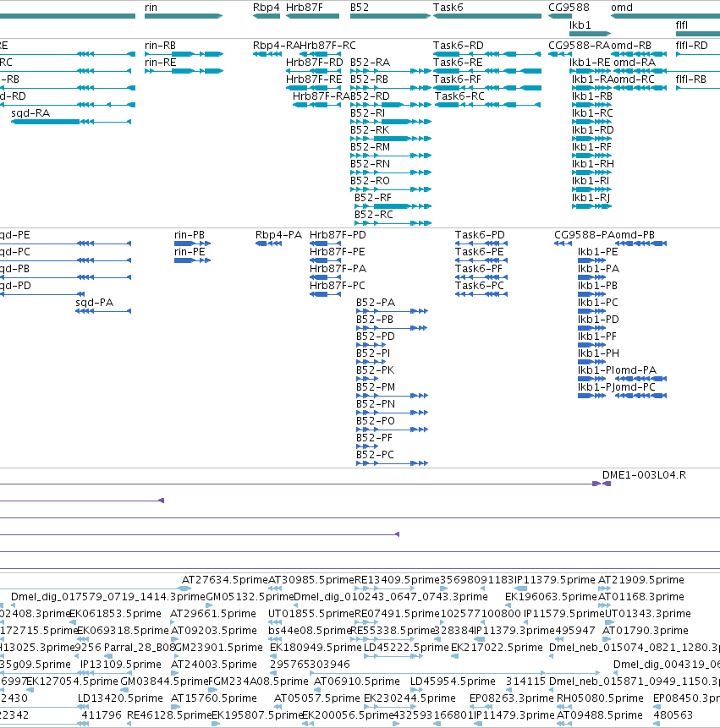Viewport: 720px width, 728px height.
Task: Select the lkb1-RH transcript label
Action: [x=593, y=164]
